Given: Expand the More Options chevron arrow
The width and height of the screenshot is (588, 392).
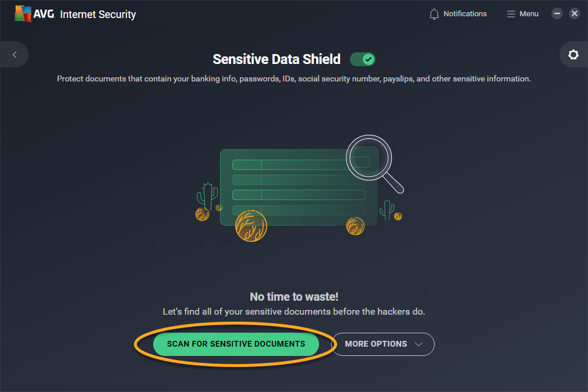Looking at the screenshot, I should [x=418, y=344].
